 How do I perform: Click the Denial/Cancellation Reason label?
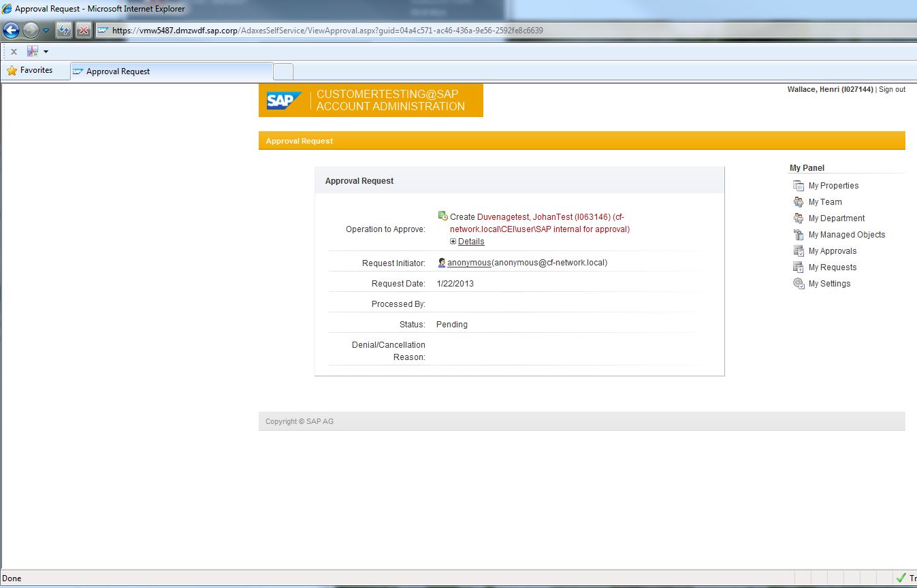click(389, 350)
